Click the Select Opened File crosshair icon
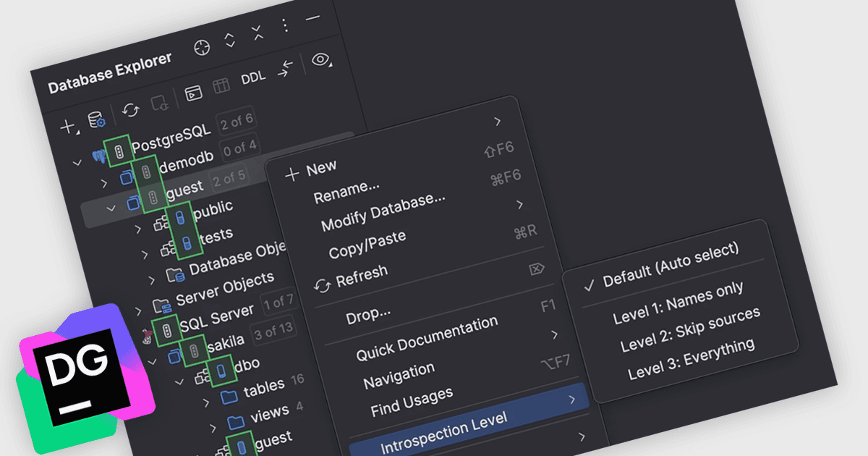The height and width of the screenshot is (456, 868). coord(203,48)
